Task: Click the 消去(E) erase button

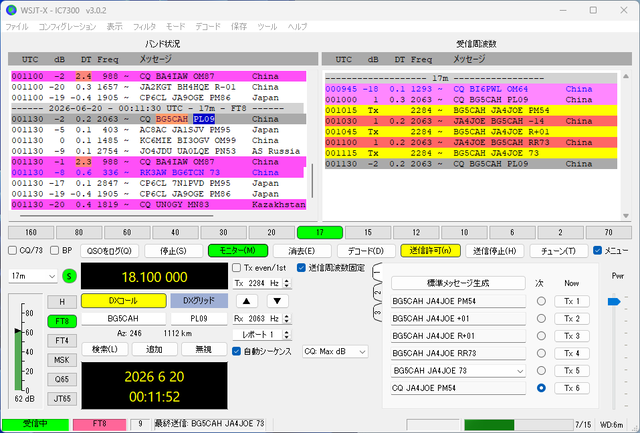Action: coord(302,251)
